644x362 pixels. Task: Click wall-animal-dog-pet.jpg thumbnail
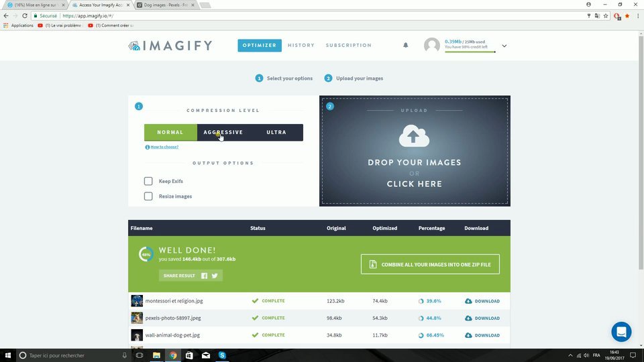pyautogui.click(x=137, y=335)
